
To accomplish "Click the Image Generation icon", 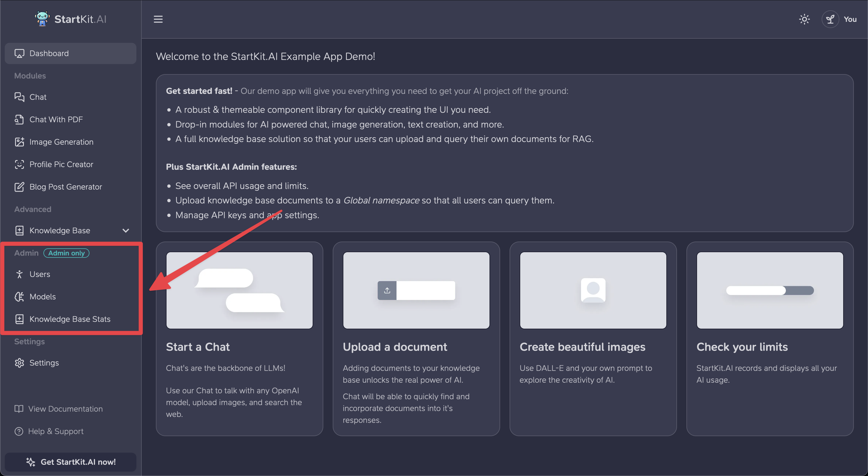I will (19, 142).
